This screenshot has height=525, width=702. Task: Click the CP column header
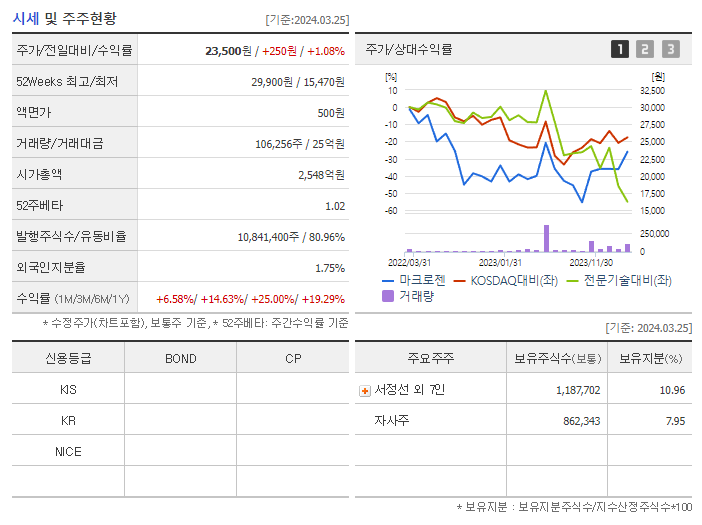tap(293, 359)
